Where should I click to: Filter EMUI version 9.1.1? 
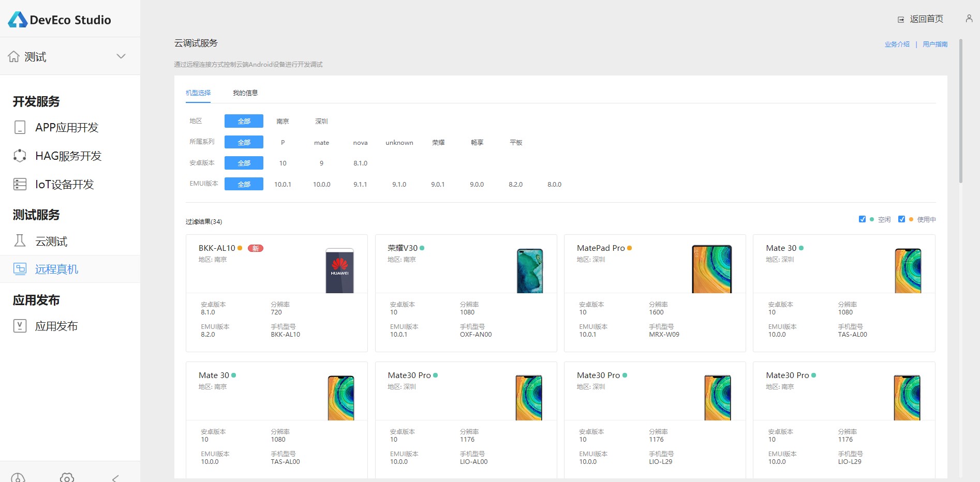click(360, 184)
